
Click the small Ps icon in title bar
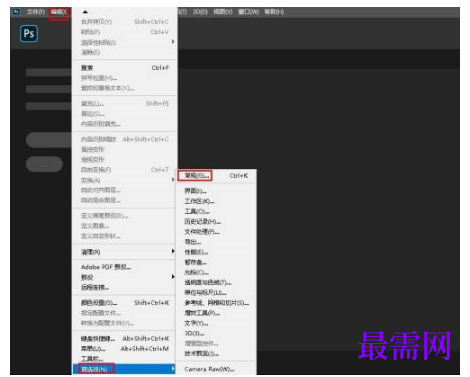pos(16,12)
